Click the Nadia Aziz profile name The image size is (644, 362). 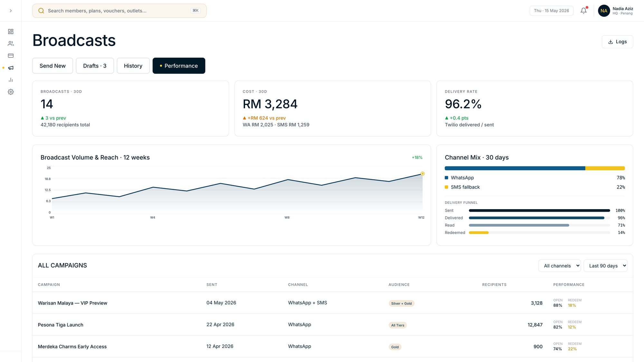point(623,9)
